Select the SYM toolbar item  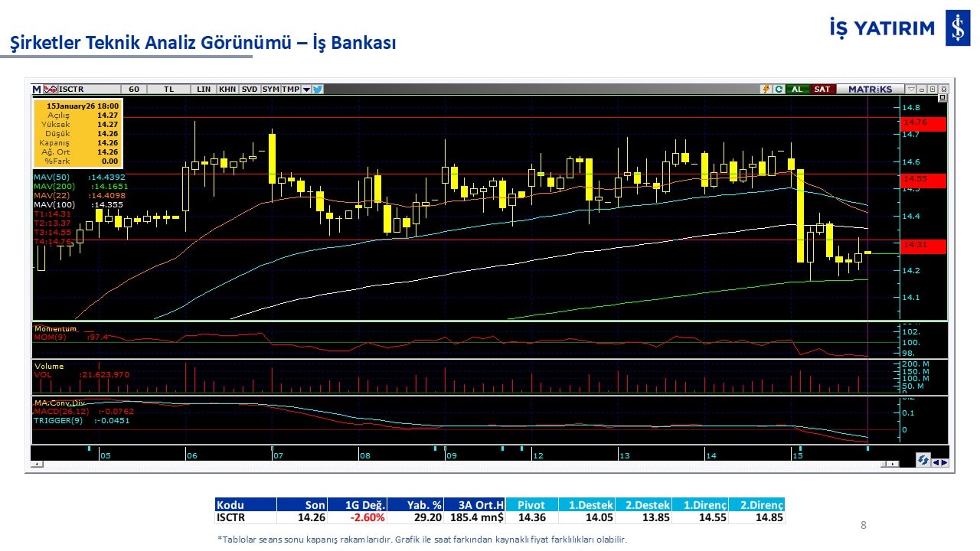(271, 89)
